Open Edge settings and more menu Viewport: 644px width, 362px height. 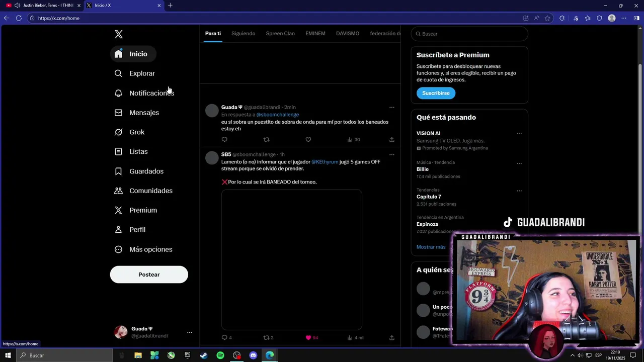[x=624, y=18]
